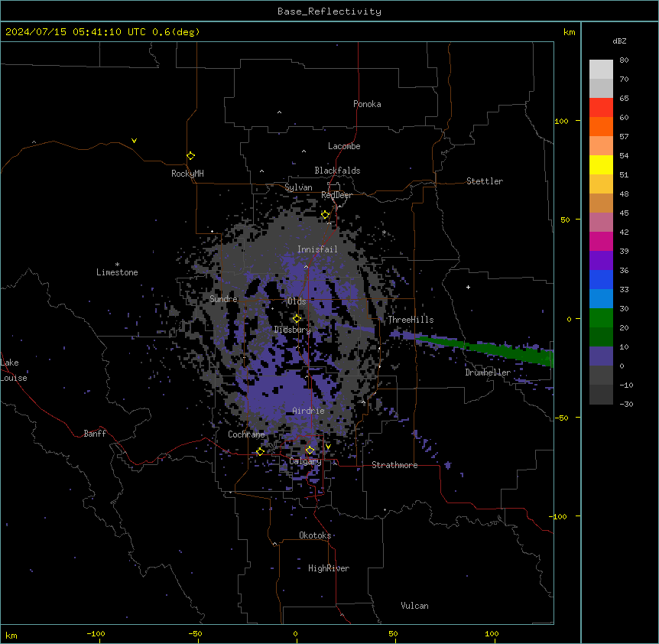The width and height of the screenshot is (659, 644).
Task: Click the Ponoka city label
Action: (x=367, y=104)
